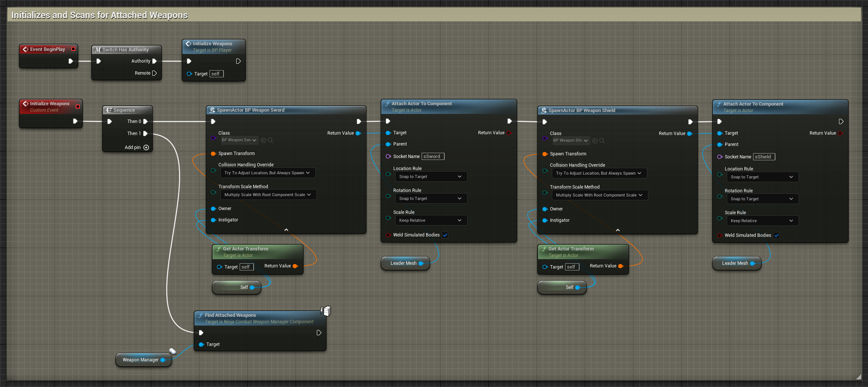Click the sSword Socket Name field
This screenshot has height=387, width=868.
pyautogui.click(x=433, y=157)
